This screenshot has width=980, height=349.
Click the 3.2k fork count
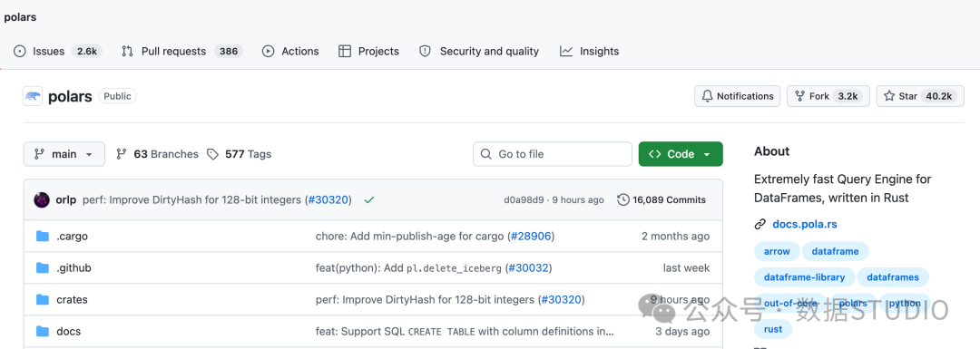848,96
